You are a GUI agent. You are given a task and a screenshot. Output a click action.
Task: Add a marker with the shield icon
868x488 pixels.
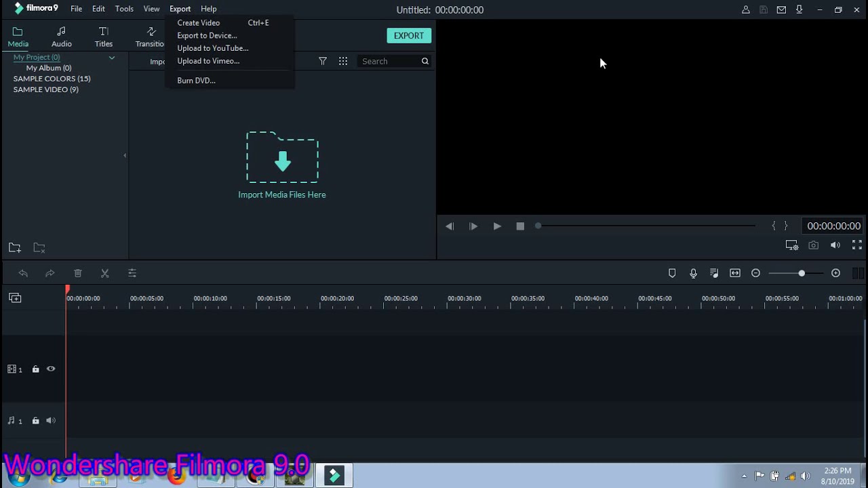672,273
